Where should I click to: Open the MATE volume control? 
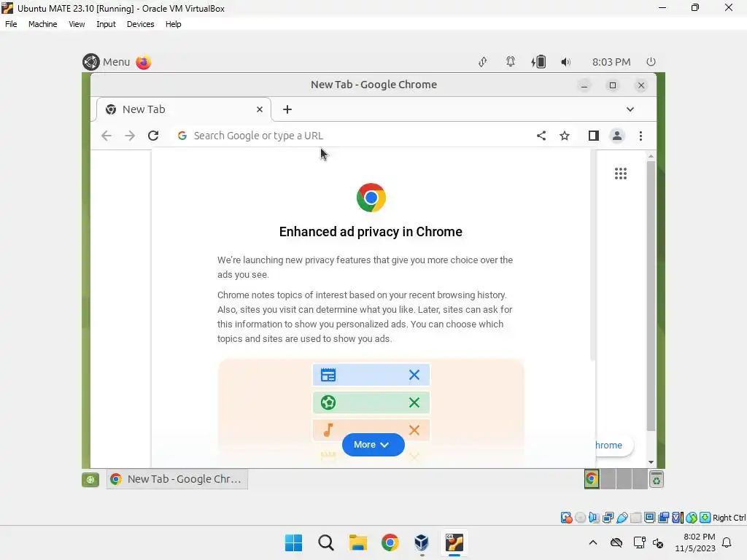pyautogui.click(x=565, y=62)
